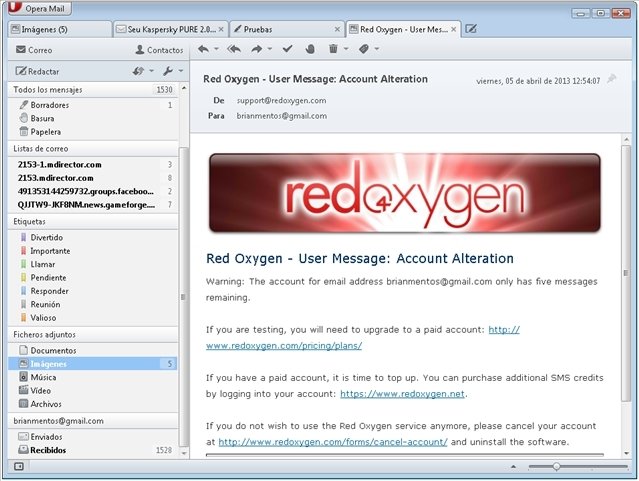Select the 2153.mdirector.com mailing list

(x=93, y=178)
